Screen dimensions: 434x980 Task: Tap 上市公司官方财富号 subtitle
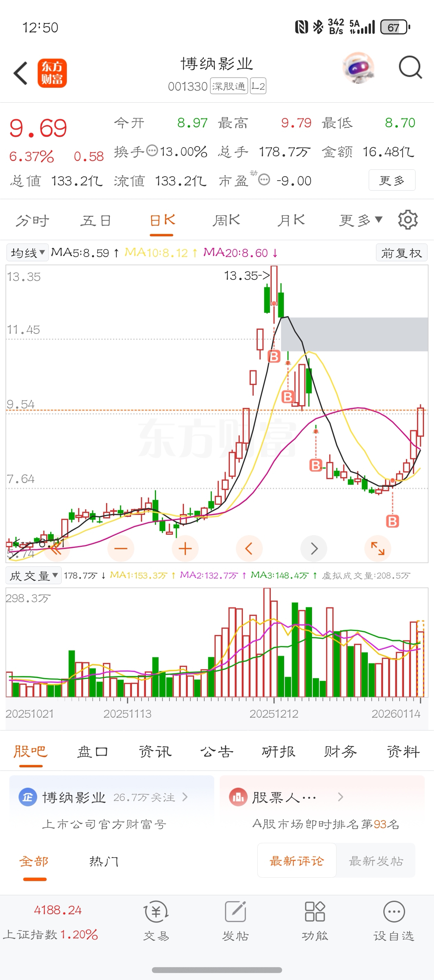click(104, 824)
